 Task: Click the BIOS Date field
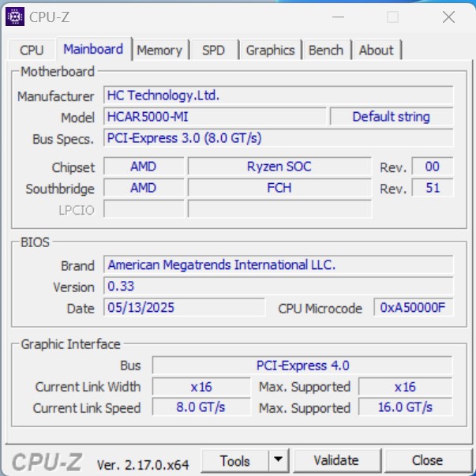tap(184, 308)
